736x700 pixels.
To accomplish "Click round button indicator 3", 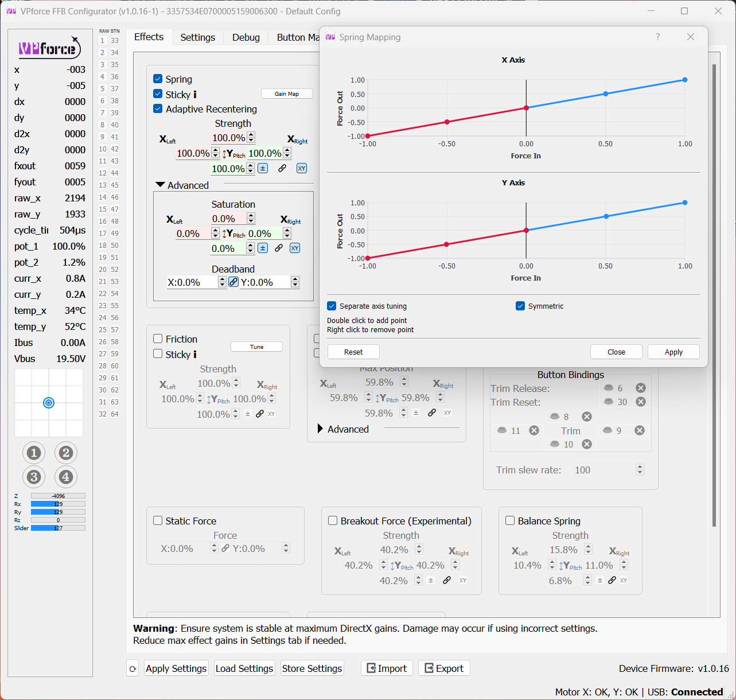I will pyautogui.click(x=34, y=477).
